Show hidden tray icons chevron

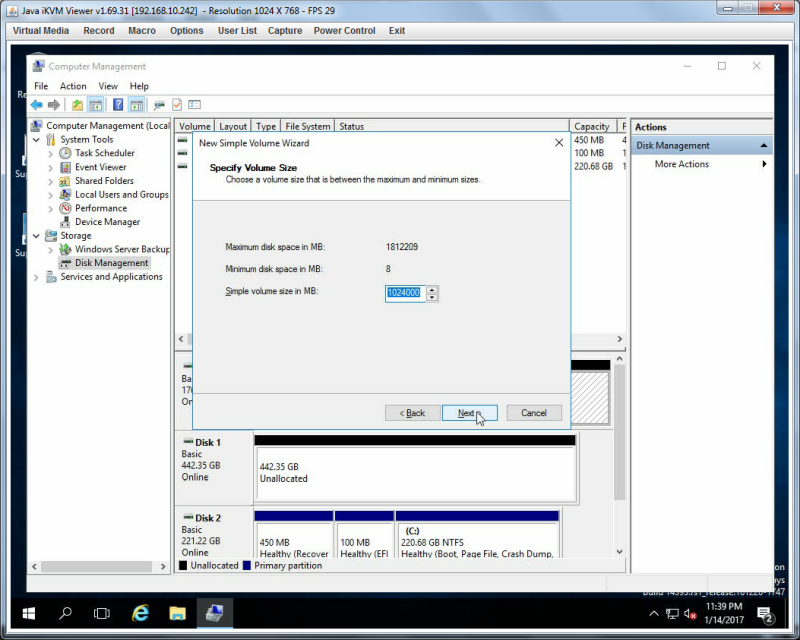click(x=654, y=614)
